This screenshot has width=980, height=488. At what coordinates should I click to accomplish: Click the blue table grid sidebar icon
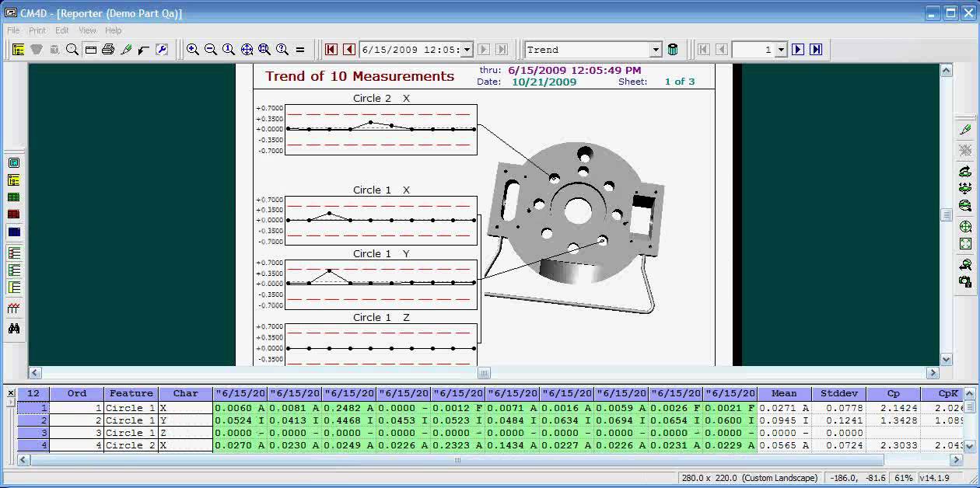(14, 232)
